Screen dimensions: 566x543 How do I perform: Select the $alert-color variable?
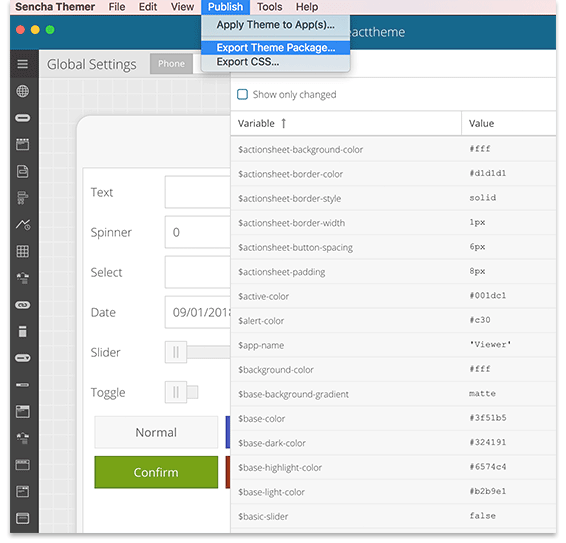261,321
